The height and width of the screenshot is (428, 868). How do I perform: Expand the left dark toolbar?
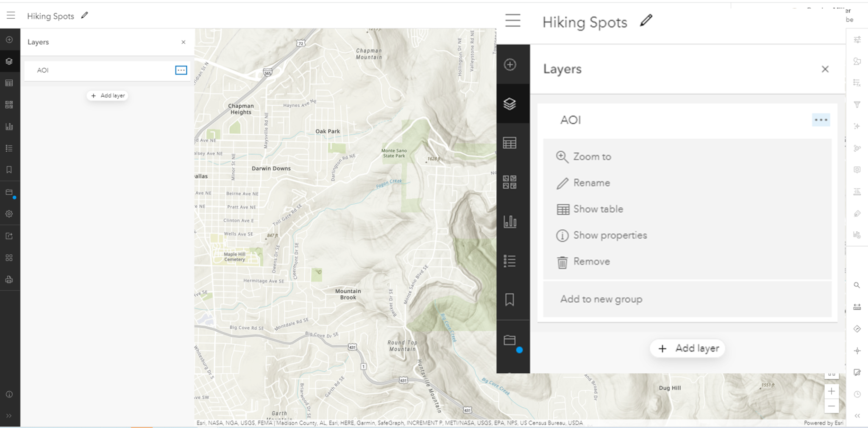point(9,416)
